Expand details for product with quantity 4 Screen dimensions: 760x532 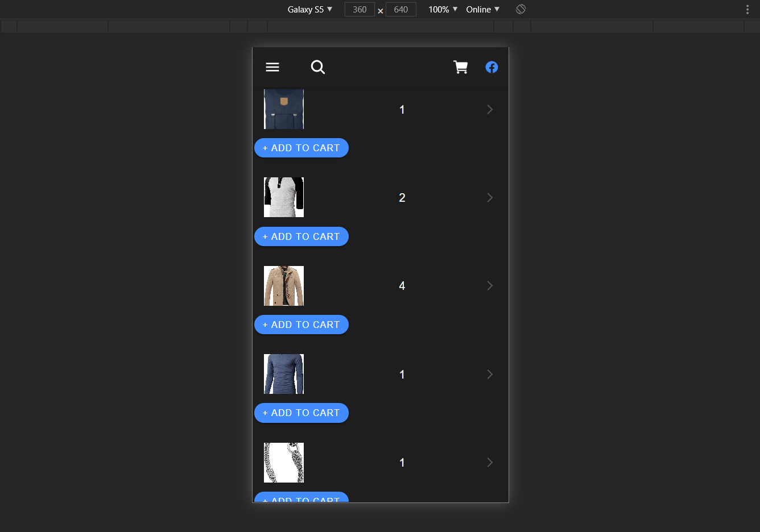click(490, 285)
